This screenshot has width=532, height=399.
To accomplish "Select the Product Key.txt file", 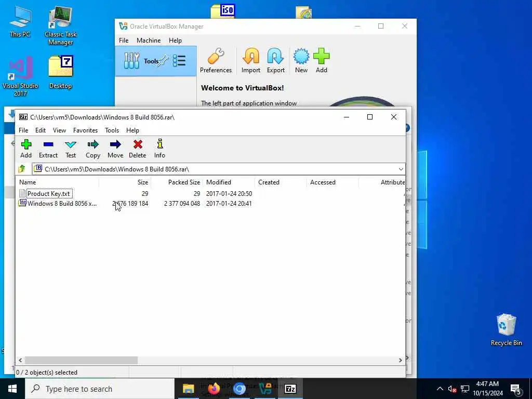I will click(x=49, y=193).
